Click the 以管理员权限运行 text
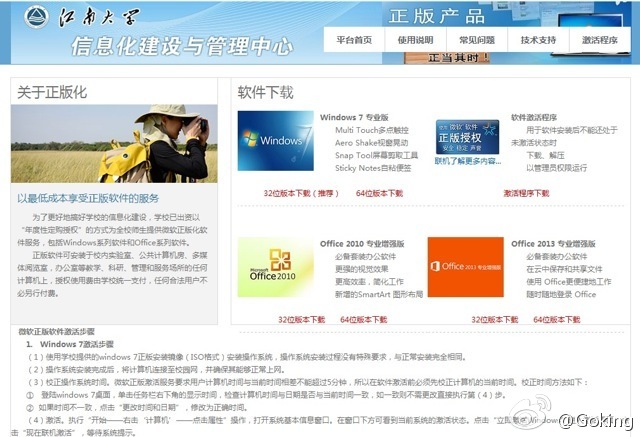This screenshot has width=640, height=437. (557, 168)
